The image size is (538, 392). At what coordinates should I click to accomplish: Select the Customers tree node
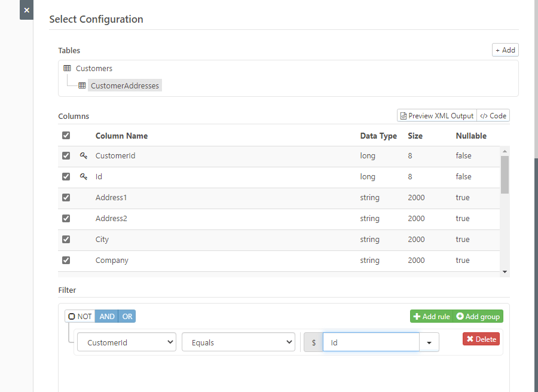(x=94, y=69)
